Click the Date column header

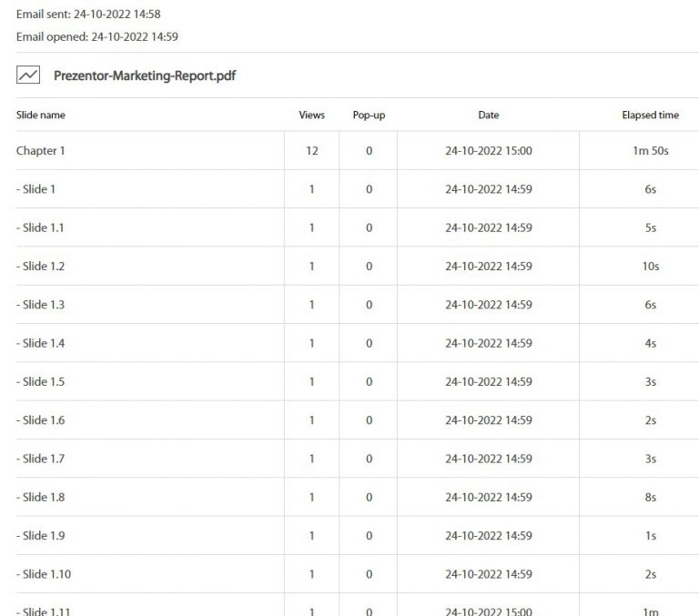tap(488, 115)
